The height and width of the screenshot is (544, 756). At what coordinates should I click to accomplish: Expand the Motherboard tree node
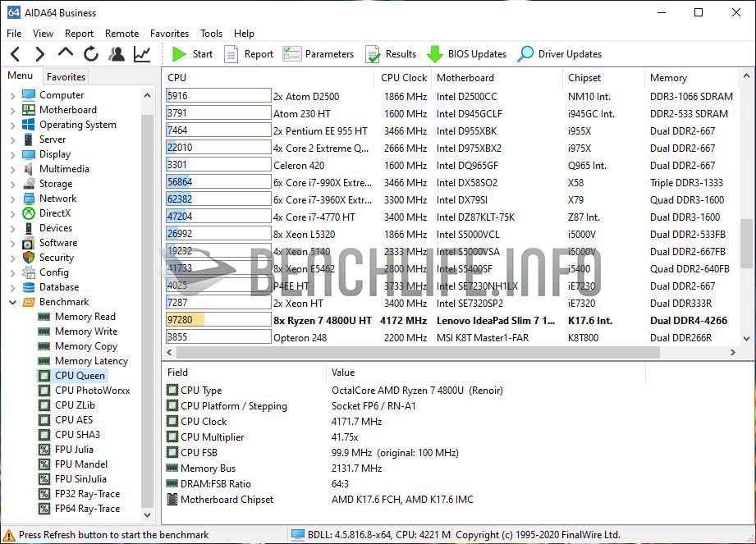click(12, 110)
